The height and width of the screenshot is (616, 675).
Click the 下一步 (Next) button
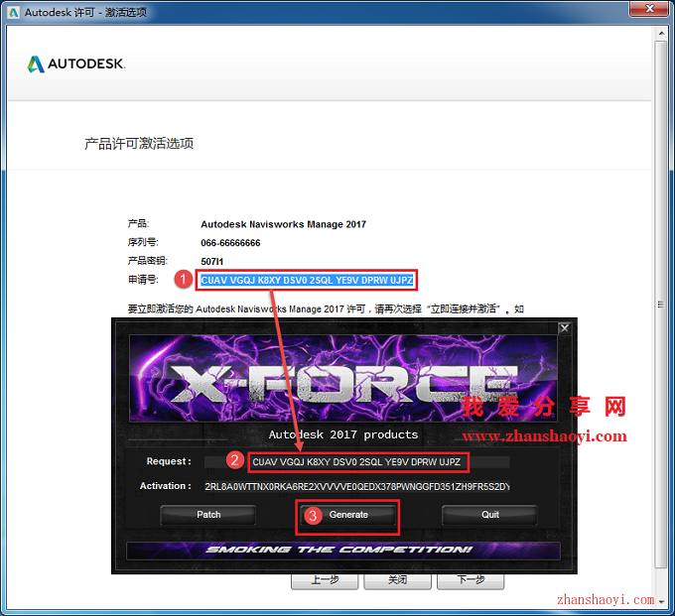(471, 581)
